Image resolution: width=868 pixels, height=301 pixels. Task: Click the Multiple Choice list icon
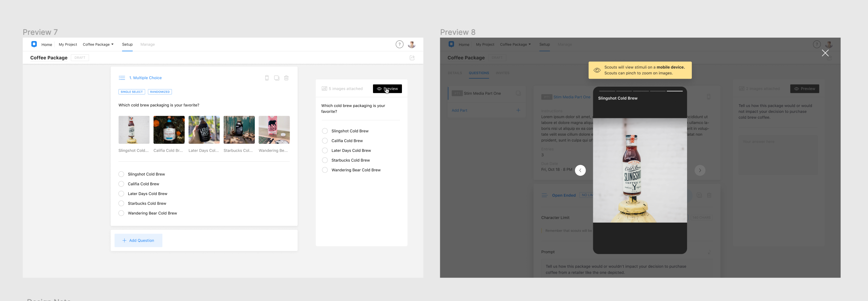click(122, 78)
